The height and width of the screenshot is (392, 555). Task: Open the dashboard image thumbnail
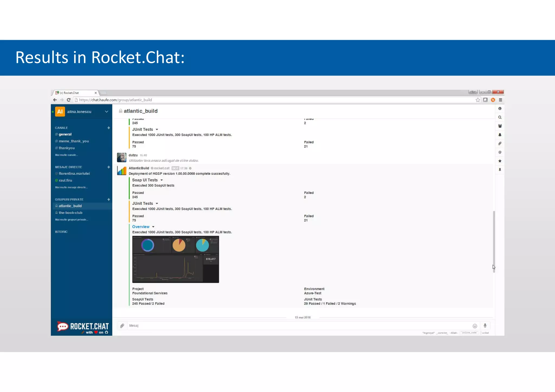click(176, 259)
